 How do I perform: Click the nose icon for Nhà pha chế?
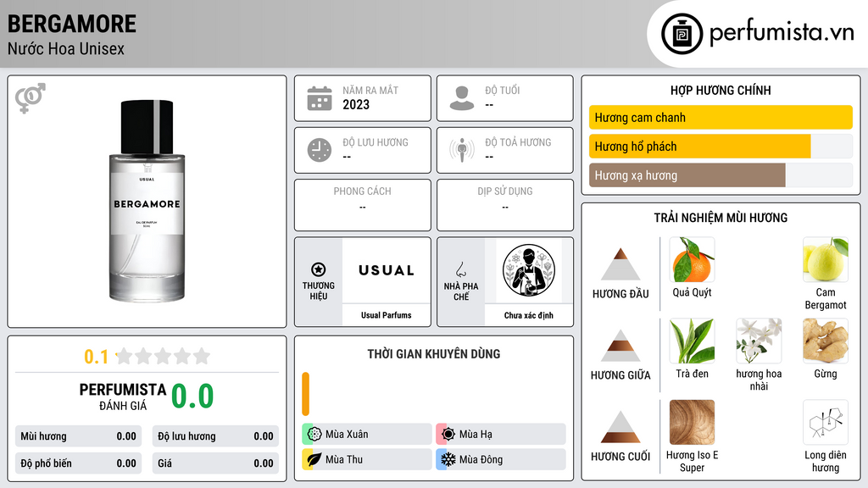[460, 269]
